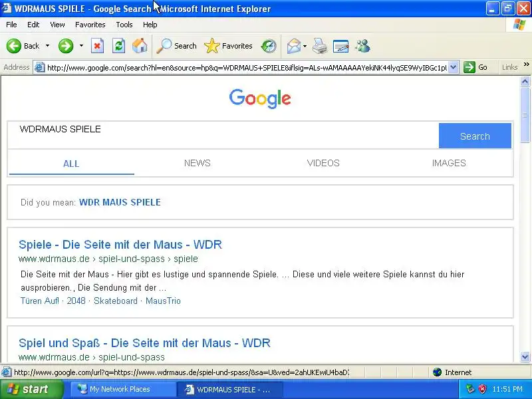Select the ALL results tab
This screenshot has height=399, width=532.
pos(71,164)
